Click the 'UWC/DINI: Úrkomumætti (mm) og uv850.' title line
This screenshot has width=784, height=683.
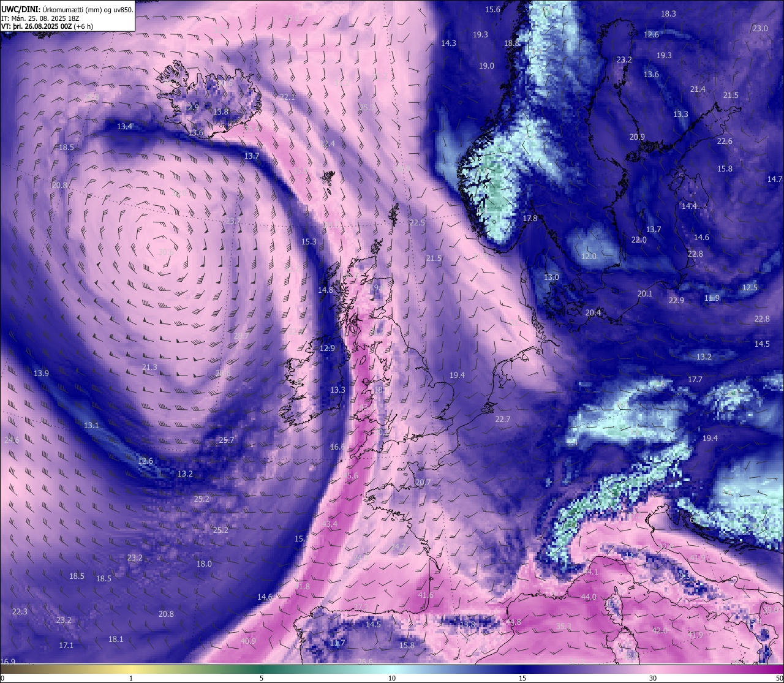coord(67,9)
